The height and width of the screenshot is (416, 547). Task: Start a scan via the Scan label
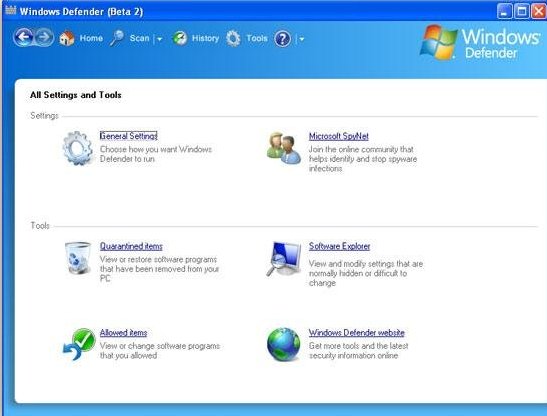139,38
